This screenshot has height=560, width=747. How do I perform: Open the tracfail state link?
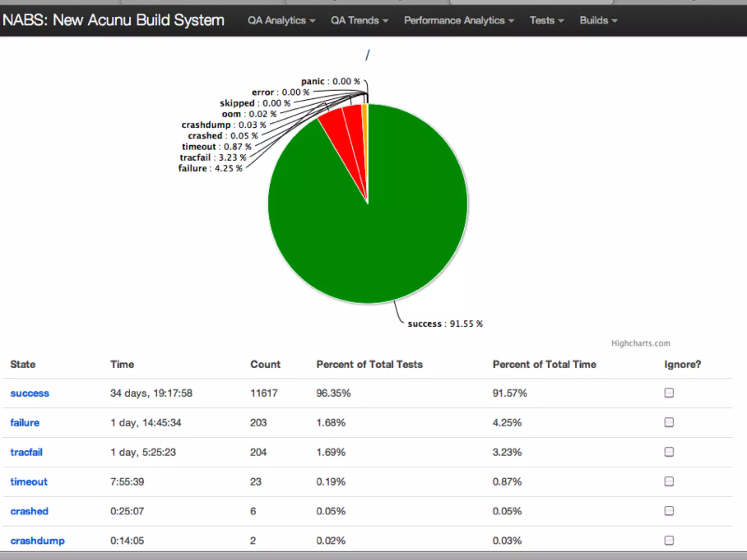(26, 452)
